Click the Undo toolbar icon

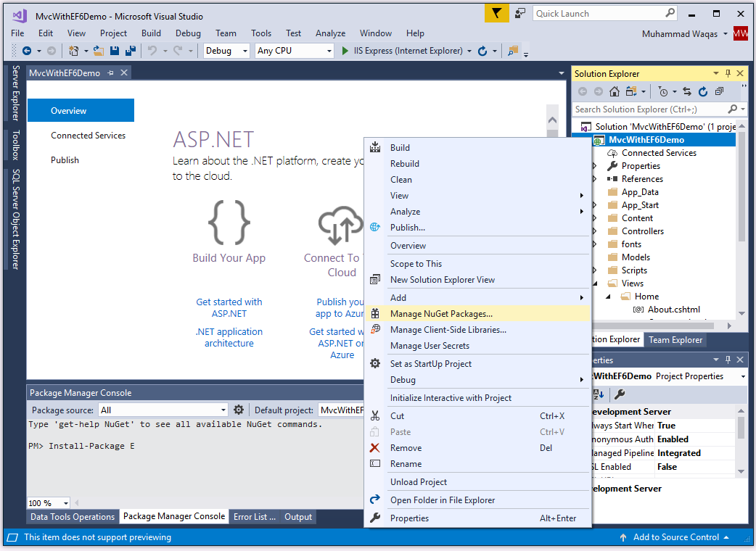pos(152,51)
